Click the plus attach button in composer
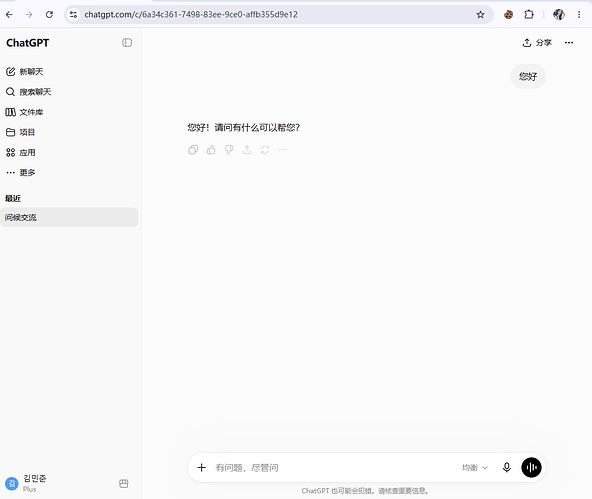 202,468
